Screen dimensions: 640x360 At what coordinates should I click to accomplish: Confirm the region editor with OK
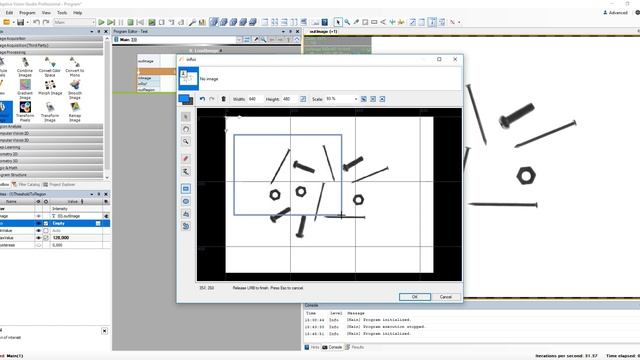[415, 297]
